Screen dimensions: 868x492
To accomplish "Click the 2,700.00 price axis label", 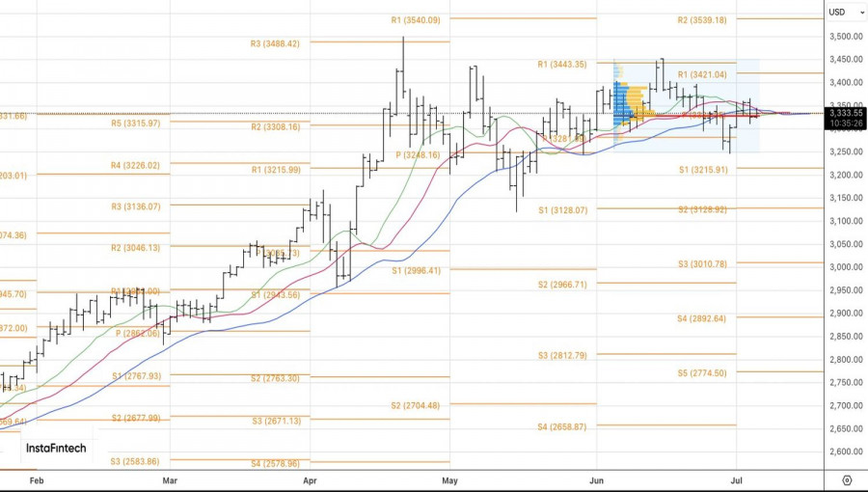I will pos(846,406).
